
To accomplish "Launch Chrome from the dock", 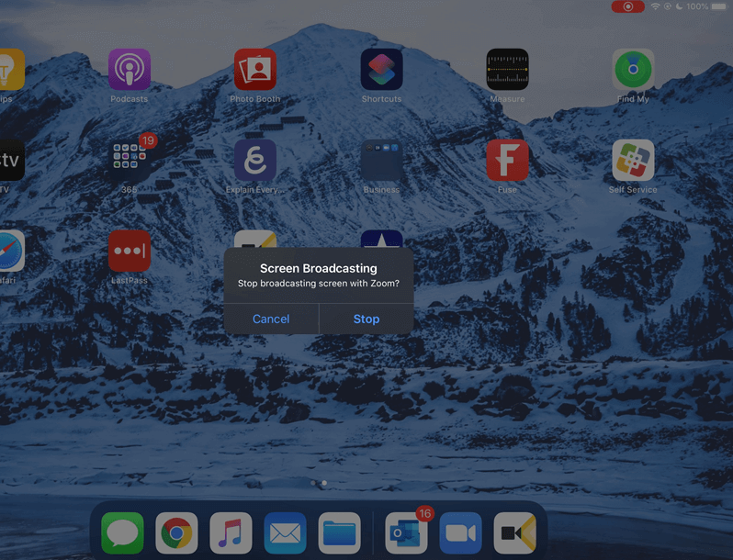I will click(x=176, y=532).
